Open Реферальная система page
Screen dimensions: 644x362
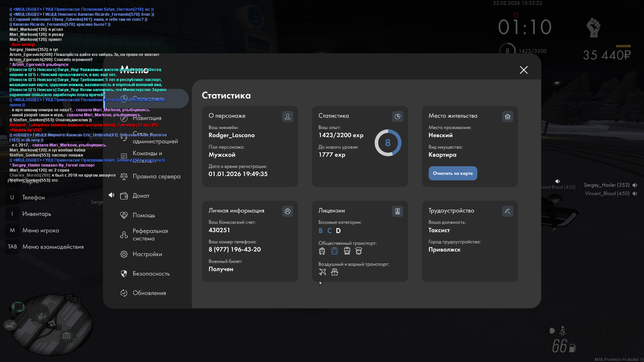[x=150, y=235]
